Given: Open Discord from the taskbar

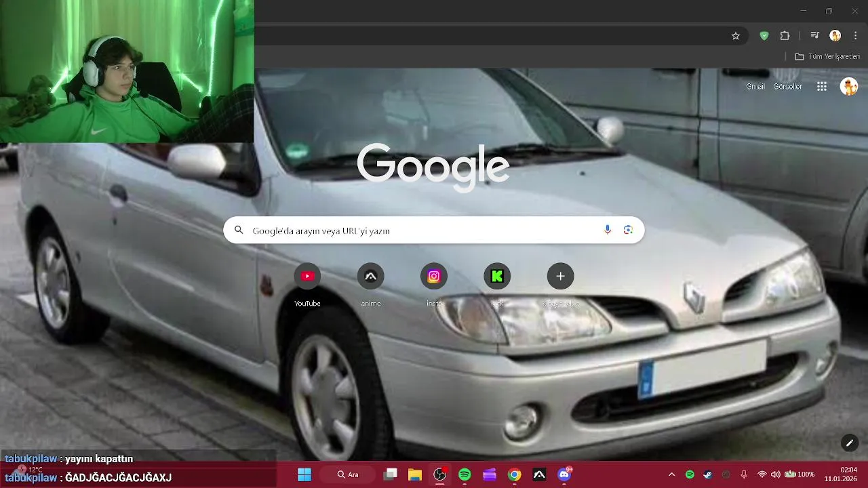Looking at the screenshot, I should [x=564, y=474].
